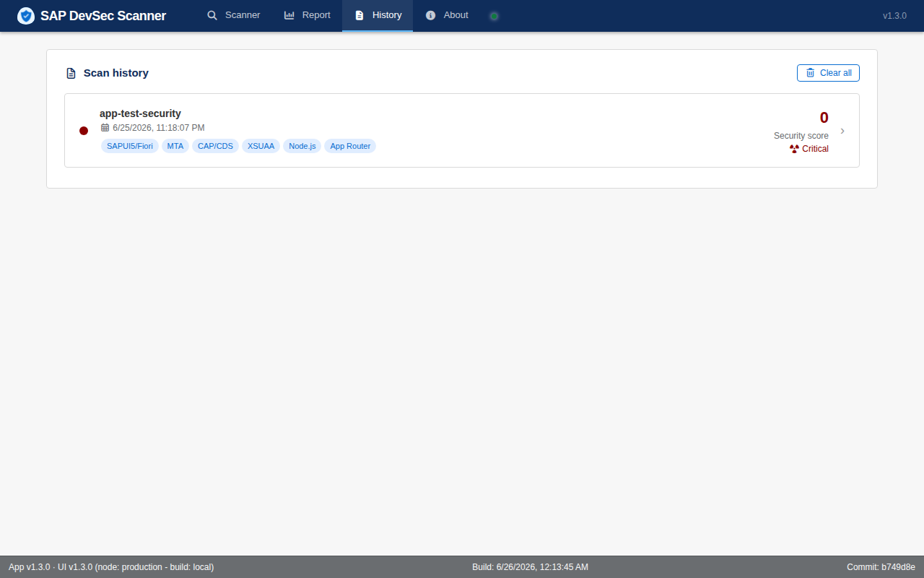
Task: Click the security score value 0
Action: pos(824,118)
